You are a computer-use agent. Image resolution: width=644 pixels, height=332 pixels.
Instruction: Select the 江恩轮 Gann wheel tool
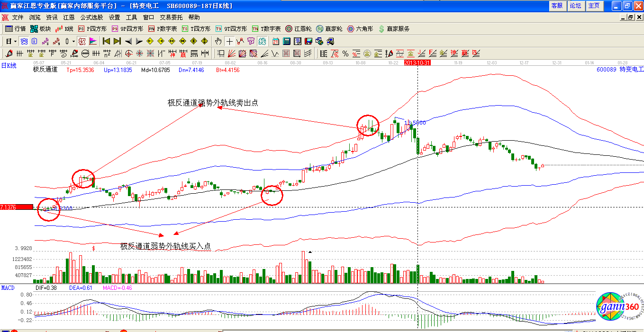point(299,29)
